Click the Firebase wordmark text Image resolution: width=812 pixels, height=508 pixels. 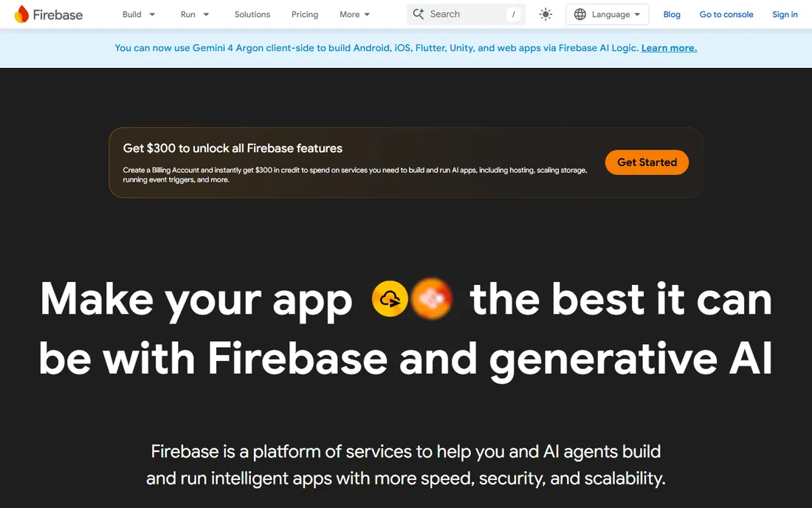click(58, 15)
